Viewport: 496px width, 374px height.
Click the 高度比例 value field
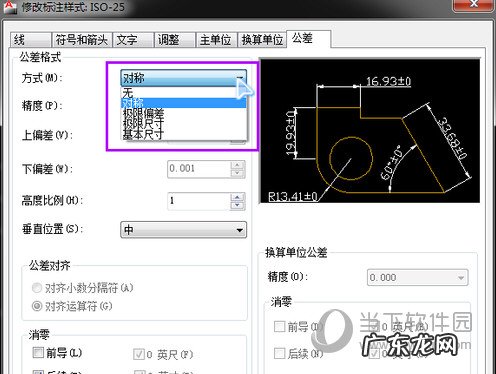(x=199, y=201)
